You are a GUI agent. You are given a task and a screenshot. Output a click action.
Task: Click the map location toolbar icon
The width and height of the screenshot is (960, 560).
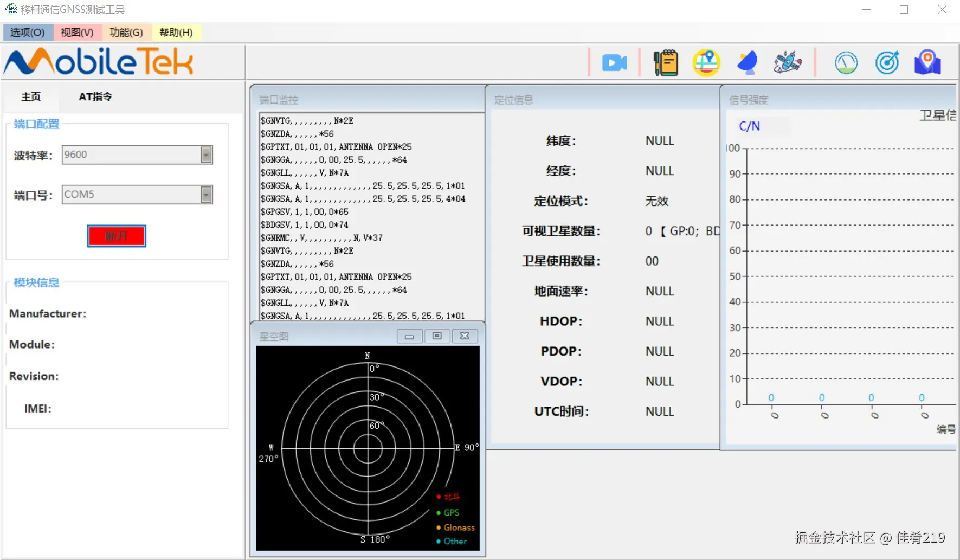pos(706,62)
